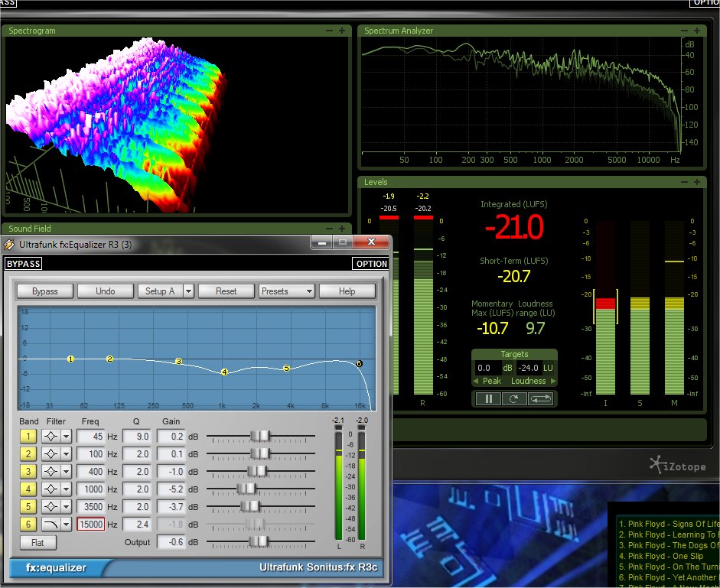Click the band 3 peak filter shape icon

click(51, 472)
